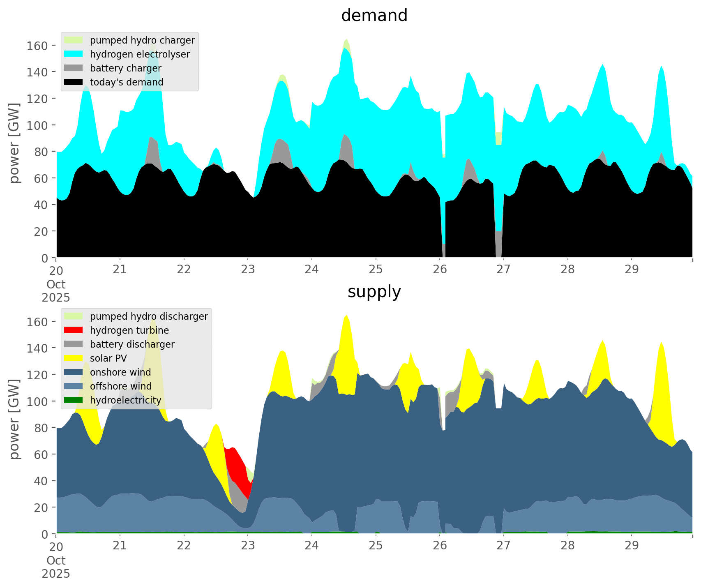Screen dimensions: 701x588
Task: Select the 26 date tick on supply chart
Action: (x=440, y=546)
